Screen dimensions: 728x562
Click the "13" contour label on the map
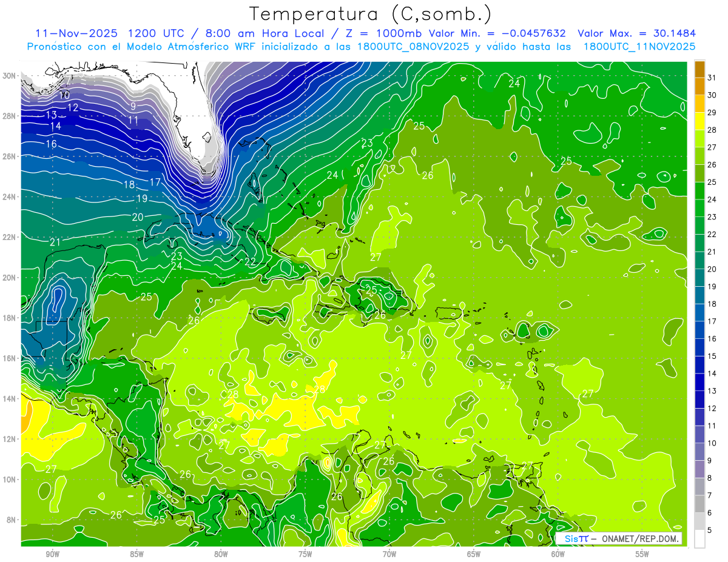tap(52, 115)
